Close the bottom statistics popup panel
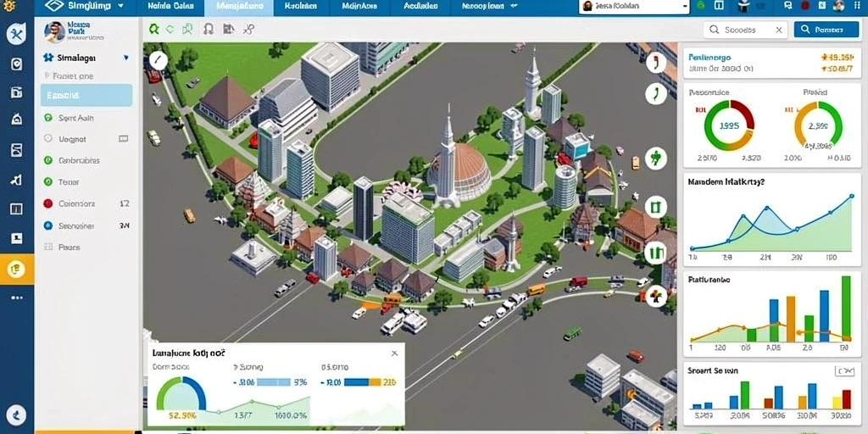Viewport: 868px width, 434px height. tap(394, 353)
